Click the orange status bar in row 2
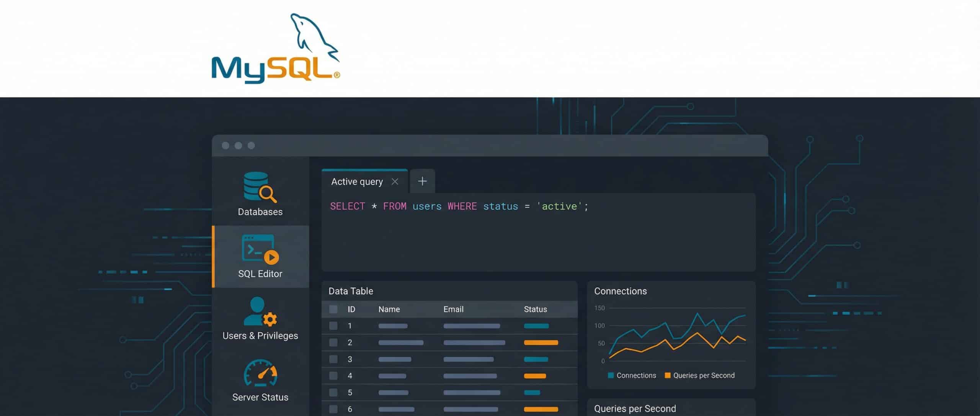This screenshot has width=980, height=416. (541, 343)
